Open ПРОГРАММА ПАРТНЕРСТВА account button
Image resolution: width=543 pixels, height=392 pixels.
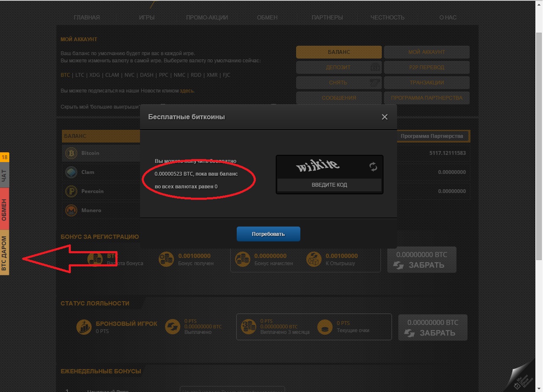427,98
